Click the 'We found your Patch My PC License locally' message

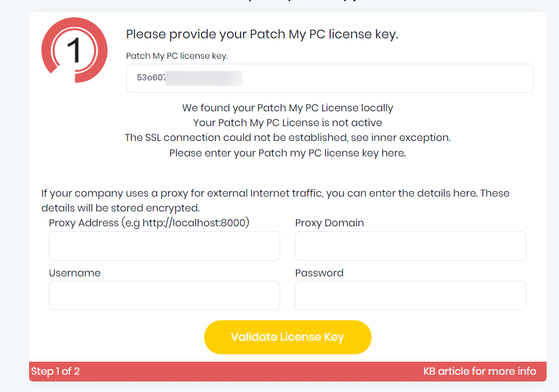(288, 108)
